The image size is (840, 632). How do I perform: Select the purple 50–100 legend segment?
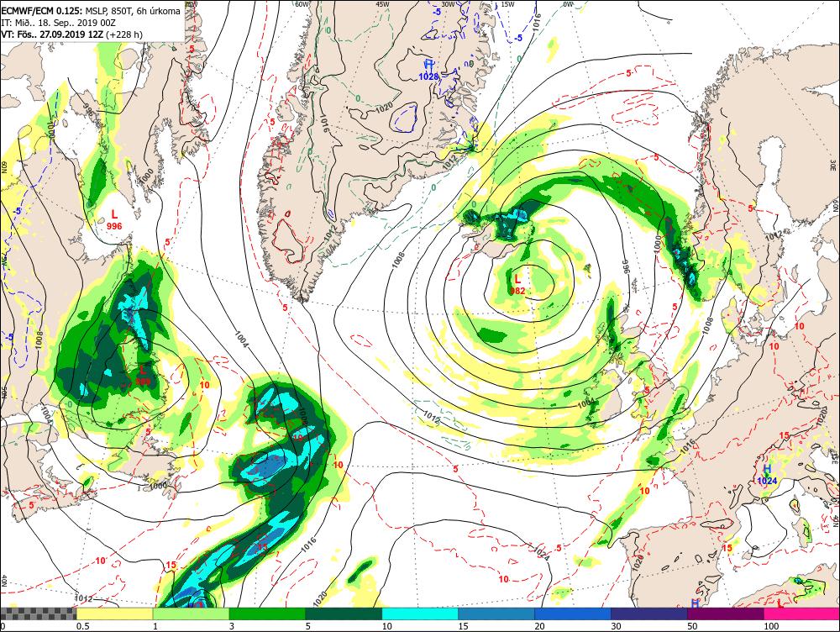726,614
